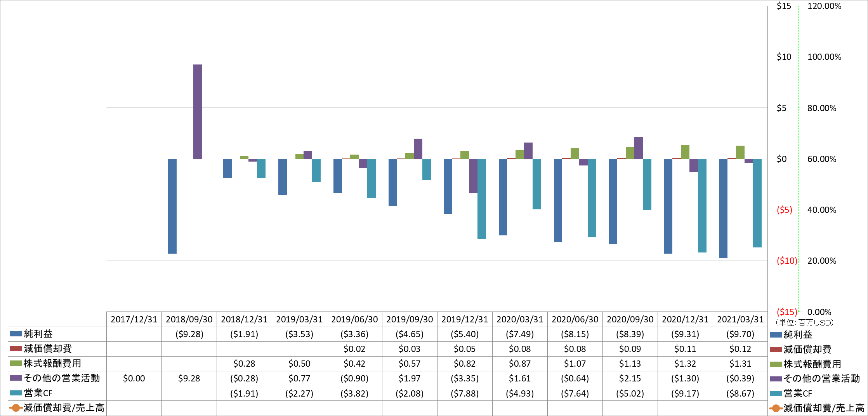Click the tall purple bar for 2018/09/30
The height and width of the screenshot is (416, 868).
pyautogui.click(x=198, y=112)
